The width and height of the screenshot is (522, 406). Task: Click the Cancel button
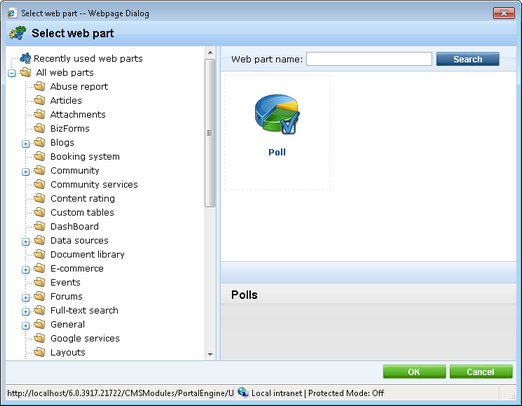[481, 372]
